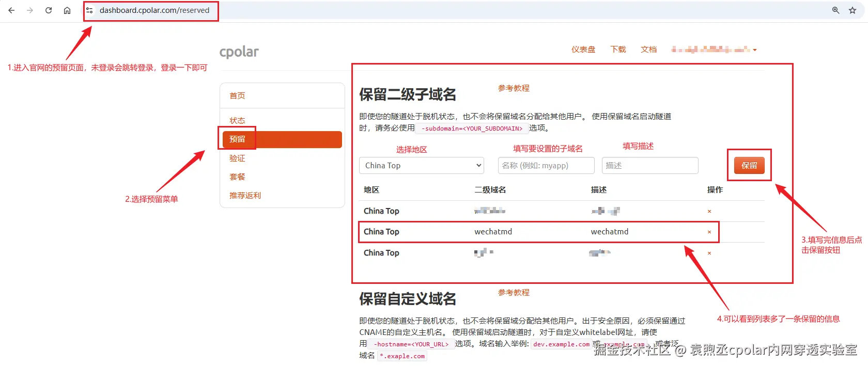Delete the wechatmd reserved subdomain row
Viewport: 868px width, 368px height.
[x=709, y=232]
